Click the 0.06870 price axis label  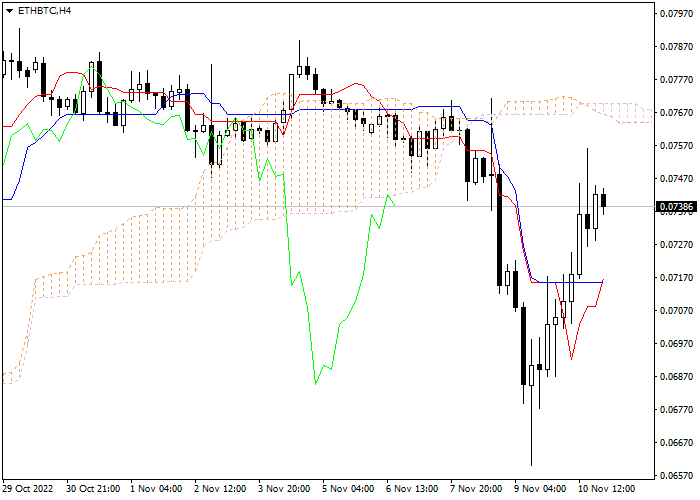pos(676,377)
